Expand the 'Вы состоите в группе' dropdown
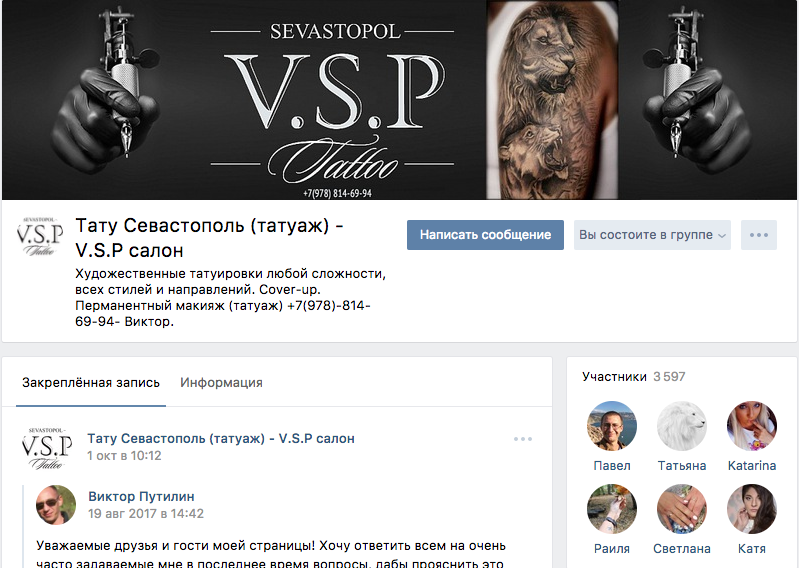This screenshot has width=799, height=568. 652,235
